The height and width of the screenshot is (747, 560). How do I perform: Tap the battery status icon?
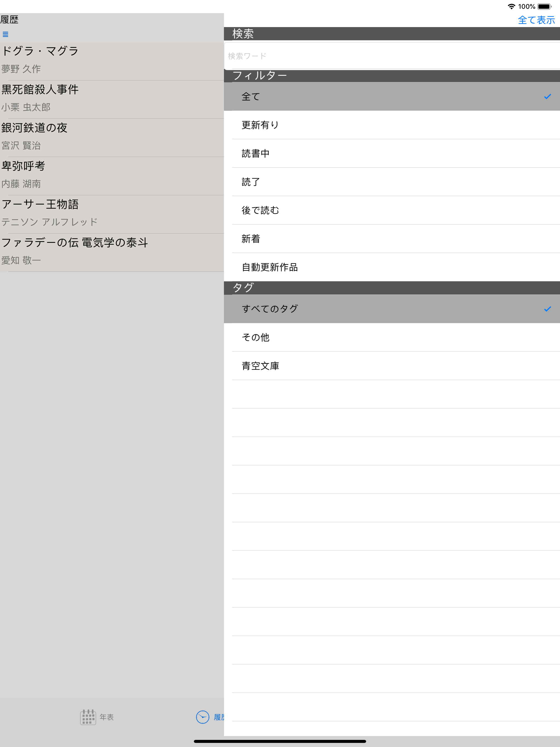coord(544,6)
